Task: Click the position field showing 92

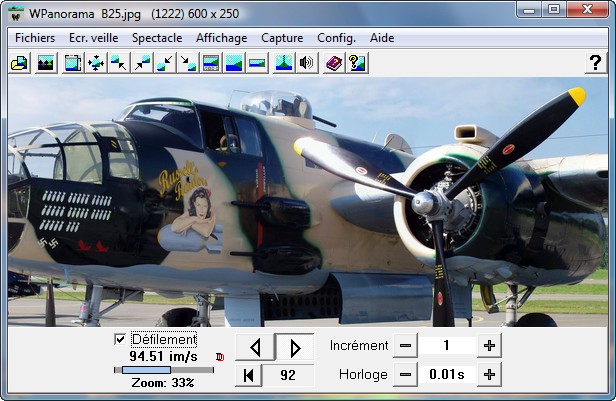Action: 289,375
